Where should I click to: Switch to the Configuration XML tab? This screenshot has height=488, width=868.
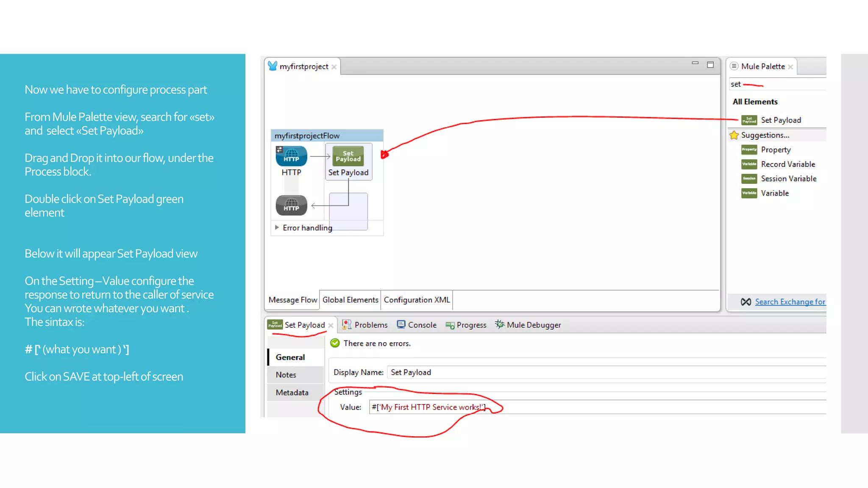coord(417,300)
